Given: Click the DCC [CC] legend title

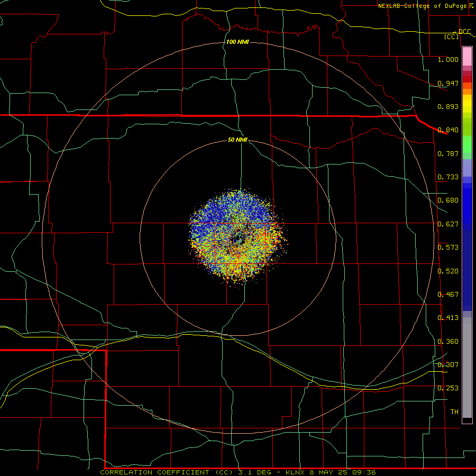Looking at the screenshot, I should [x=456, y=34].
